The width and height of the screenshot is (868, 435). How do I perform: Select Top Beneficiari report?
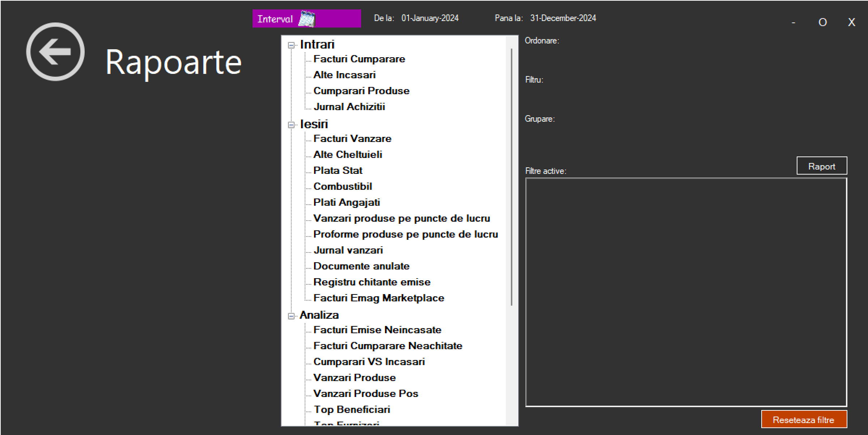[x=351, y=410]
